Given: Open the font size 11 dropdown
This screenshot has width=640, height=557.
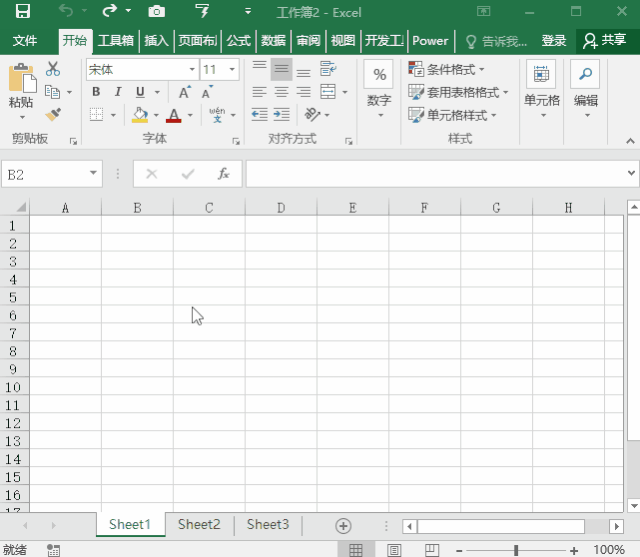Looking at the screenshot, I should [x=232, y=69].
